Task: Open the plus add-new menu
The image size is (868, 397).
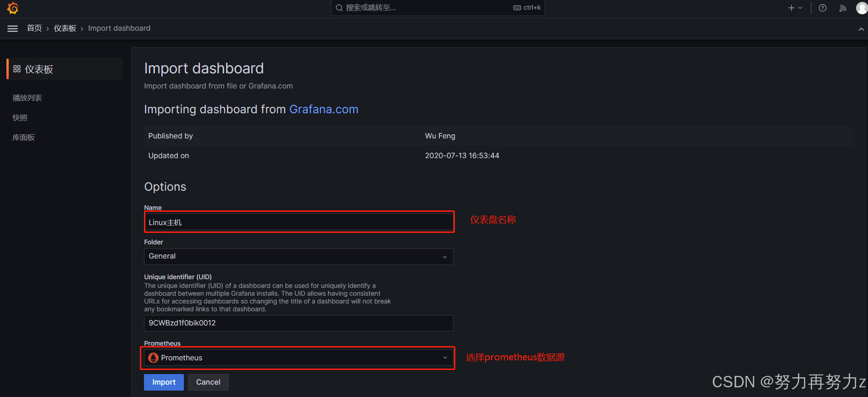Action: (x=795, y=8)
